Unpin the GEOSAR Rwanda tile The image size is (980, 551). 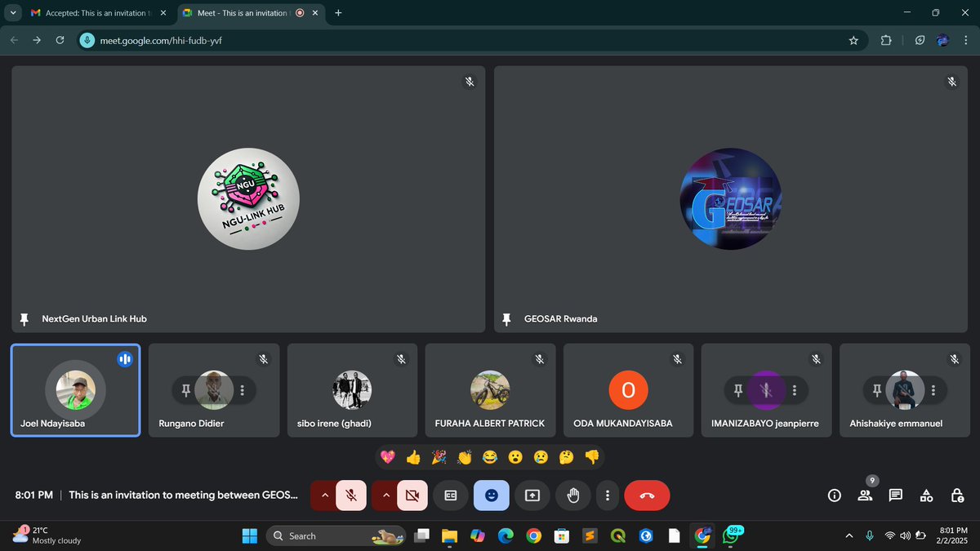click(507, 318)
